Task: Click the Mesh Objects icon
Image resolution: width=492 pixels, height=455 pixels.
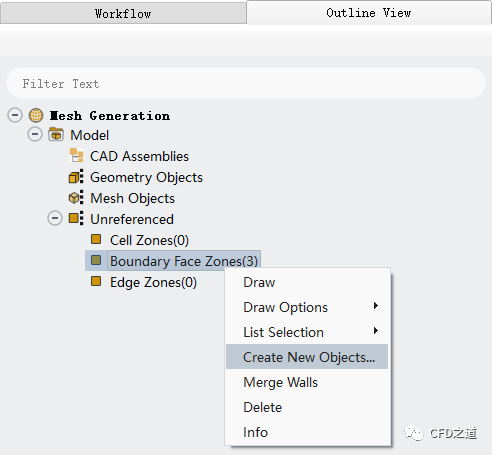Action: (x=76, y=198)
